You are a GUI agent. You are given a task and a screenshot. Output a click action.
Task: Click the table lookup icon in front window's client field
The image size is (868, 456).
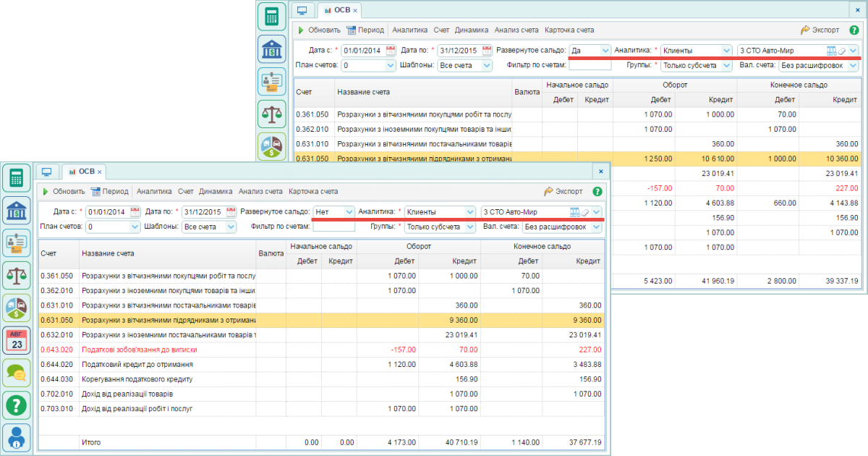(575, 212)
